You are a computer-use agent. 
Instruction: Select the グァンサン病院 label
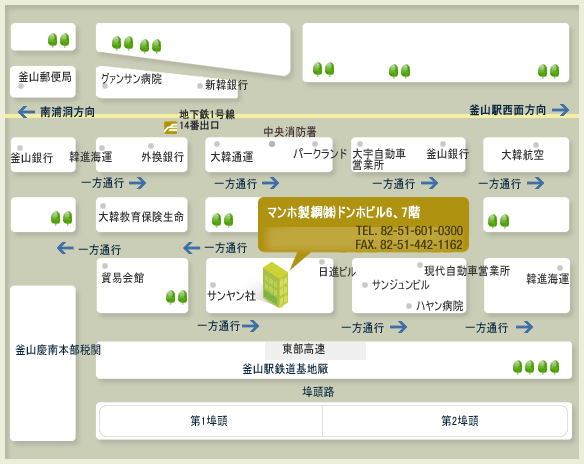pos(131,79)
